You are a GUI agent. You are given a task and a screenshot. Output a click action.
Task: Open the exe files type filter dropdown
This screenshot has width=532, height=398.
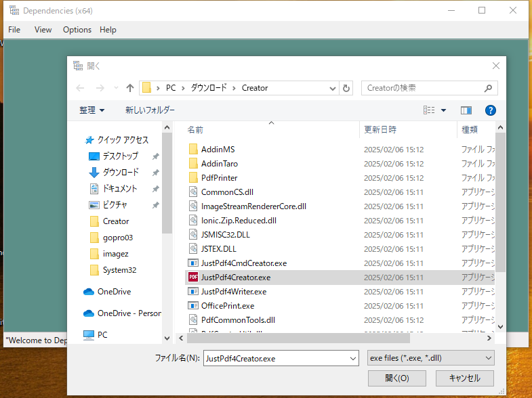(x=430, y=358)
